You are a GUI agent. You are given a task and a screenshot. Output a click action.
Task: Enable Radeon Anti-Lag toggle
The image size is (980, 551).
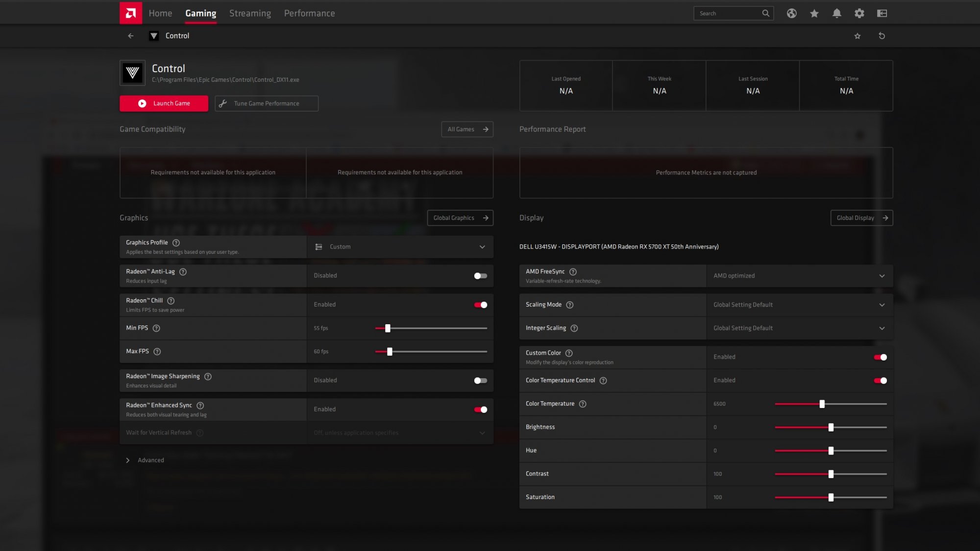click(x=480, y=276)
